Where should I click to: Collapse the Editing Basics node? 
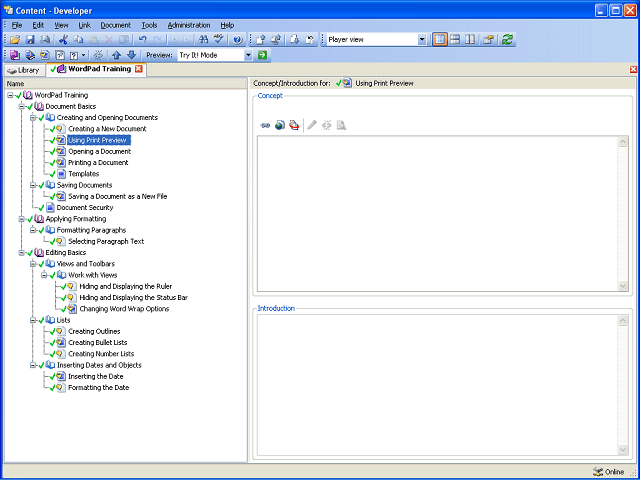[22, 253]
